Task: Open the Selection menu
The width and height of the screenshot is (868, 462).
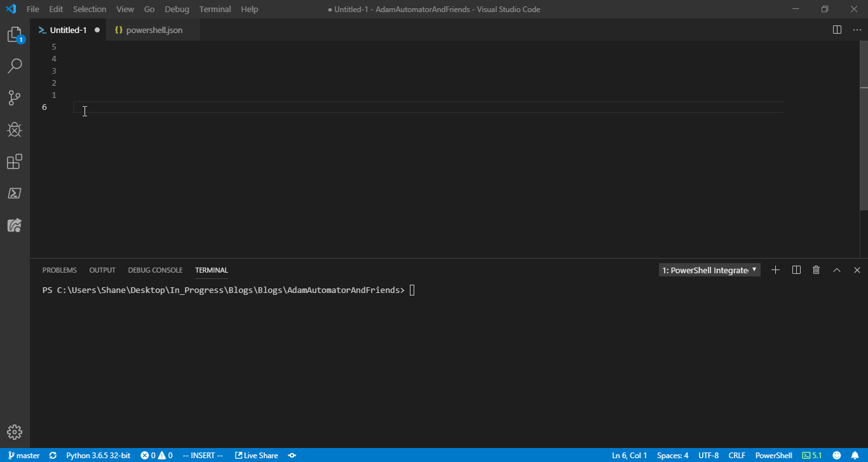Action: point(90,9)
